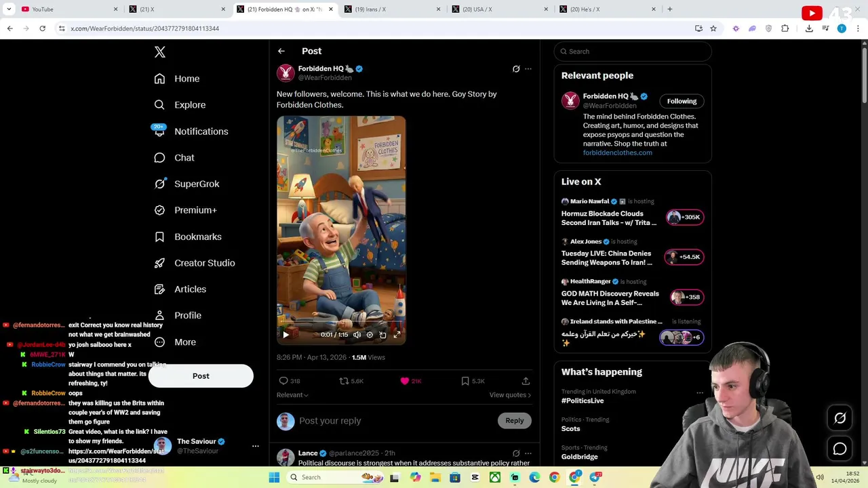Open Chat in the sidebar
This screenshot has width=868, height=488.
click(x=174, y=158)
